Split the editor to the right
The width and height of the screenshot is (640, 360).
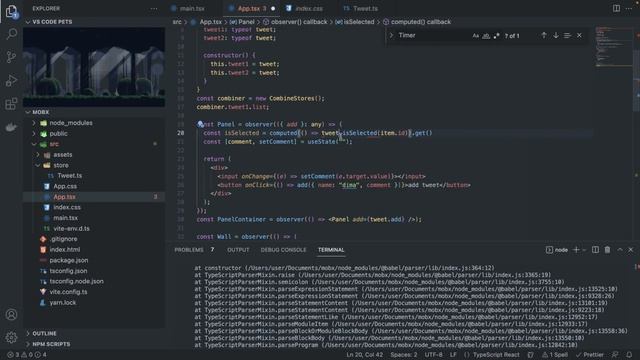[616, 9]
